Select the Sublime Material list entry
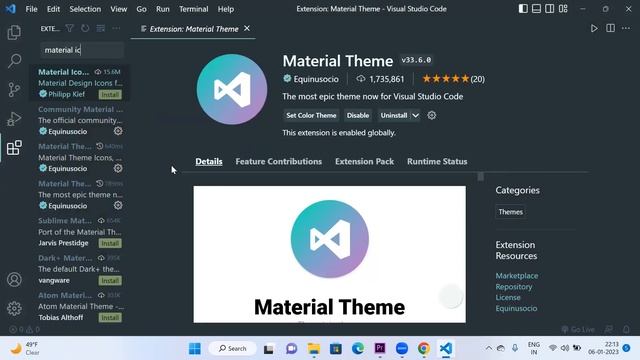640x360 pixels. coord(80,232)
